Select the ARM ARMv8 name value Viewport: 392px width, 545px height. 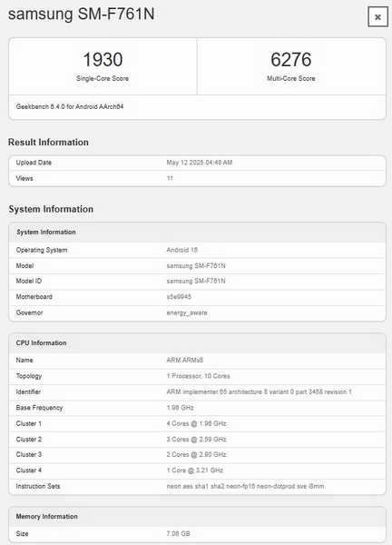[185, 360]
